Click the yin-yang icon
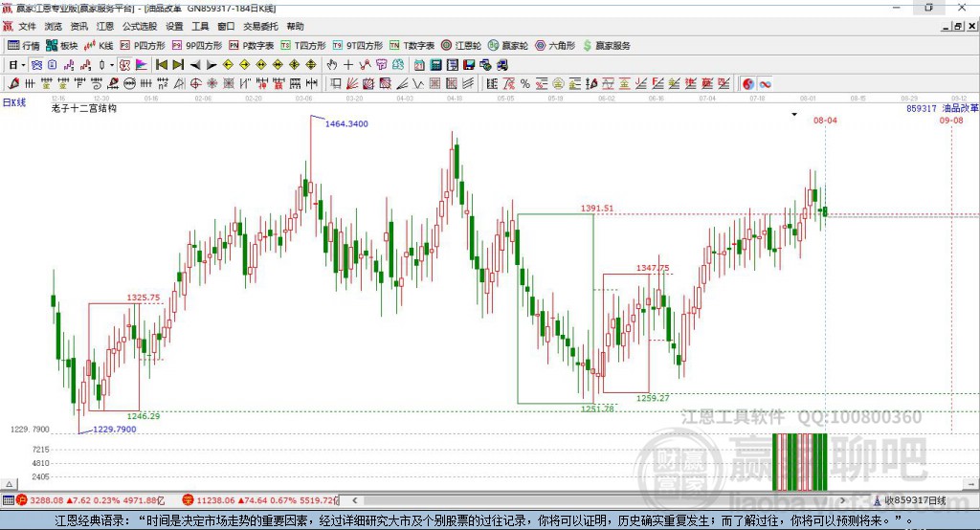This screenshot has height=530, width=980. [x=748, y=84]
